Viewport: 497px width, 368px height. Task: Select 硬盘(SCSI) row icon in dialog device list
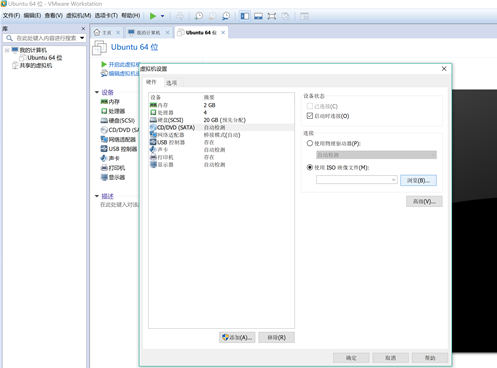[x=153, y=120]
